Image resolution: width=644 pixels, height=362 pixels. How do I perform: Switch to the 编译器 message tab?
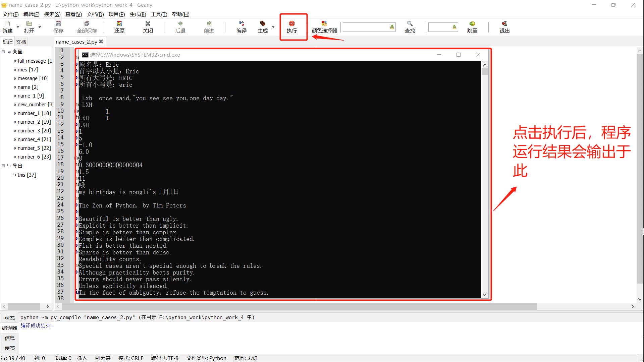10,328
